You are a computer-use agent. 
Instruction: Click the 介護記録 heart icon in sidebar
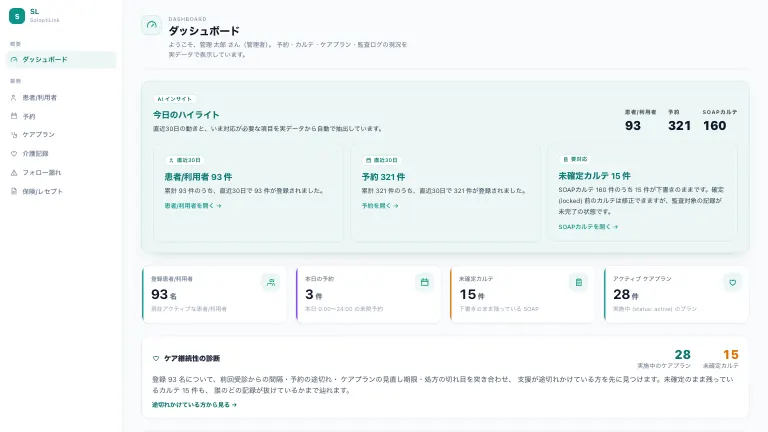14,153
